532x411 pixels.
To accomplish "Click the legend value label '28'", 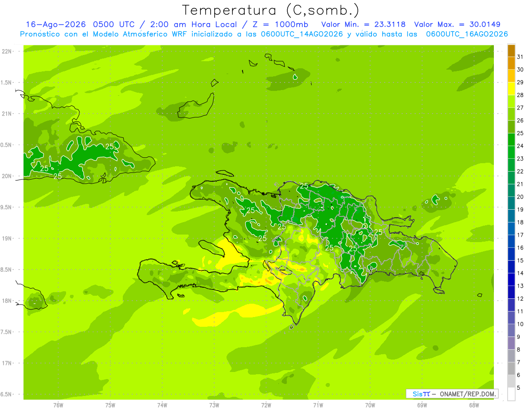I will (520, 95).
